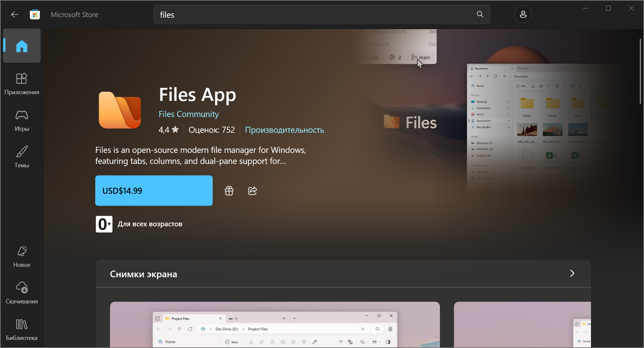Expand the Снимки экрана section with chevron
The width and height of the screenshot is (644, 348).
572,273
